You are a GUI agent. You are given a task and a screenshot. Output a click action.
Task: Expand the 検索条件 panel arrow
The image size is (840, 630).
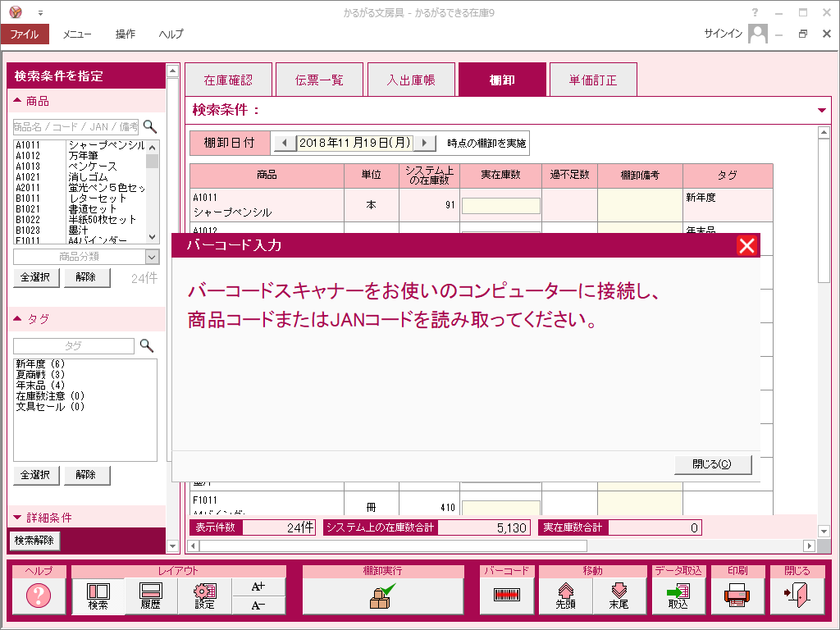tap(822, 111)
